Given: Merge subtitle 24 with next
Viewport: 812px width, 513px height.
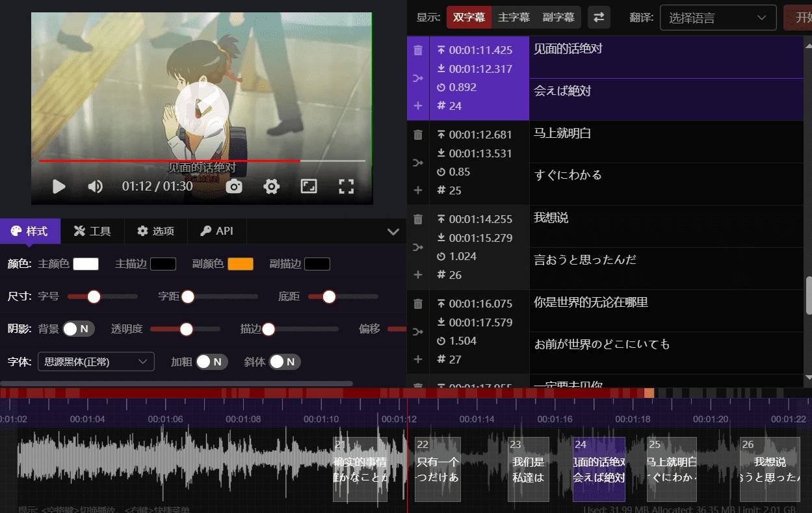Looking at the screenshot, I should (x=418, y=79).
